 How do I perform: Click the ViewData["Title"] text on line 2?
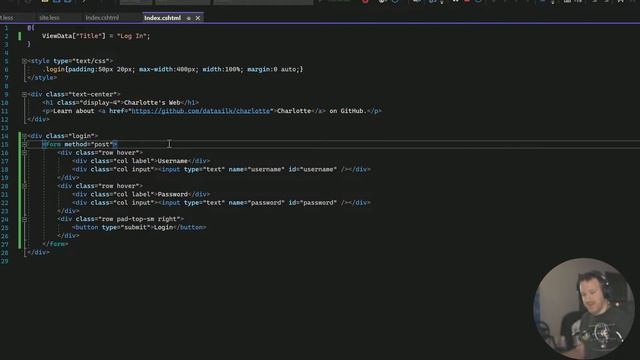coord(73,36)
